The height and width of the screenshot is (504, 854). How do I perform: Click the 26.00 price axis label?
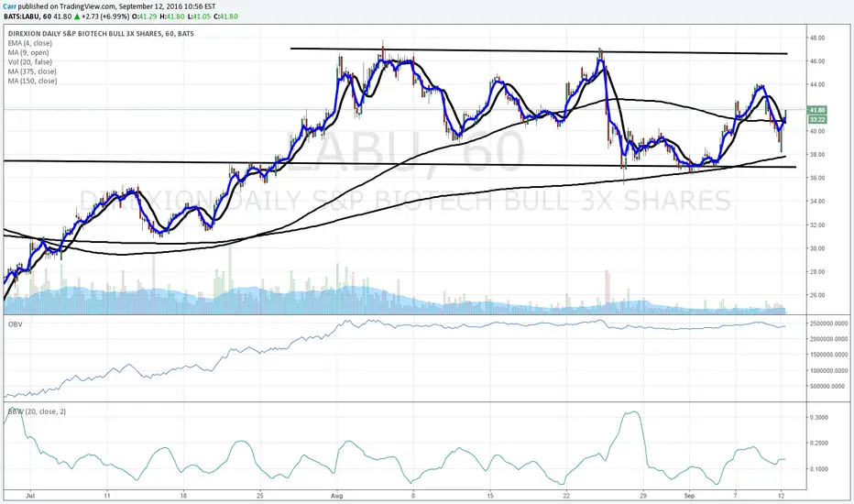pyautogui.click(x=817, y=295)
